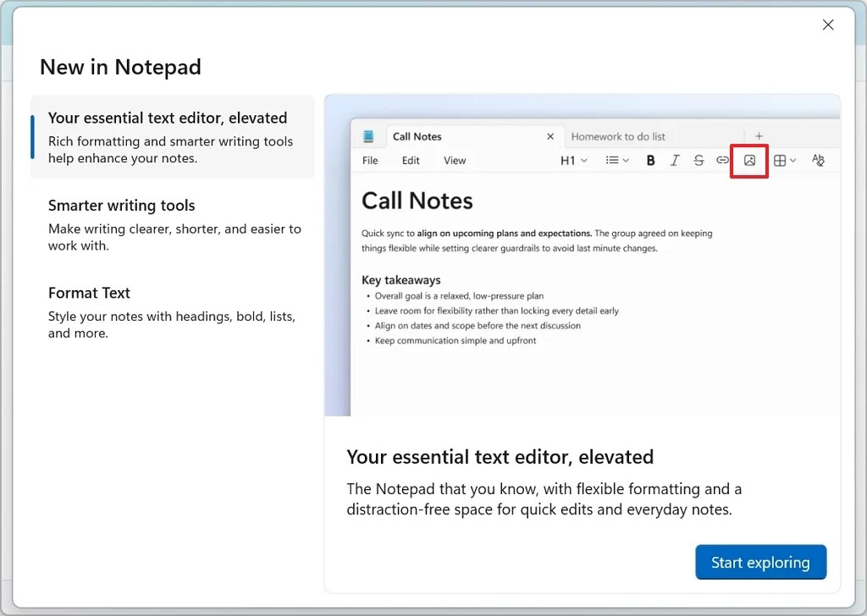Clear formatting with the A-eraser icon

tap(818, 161)
